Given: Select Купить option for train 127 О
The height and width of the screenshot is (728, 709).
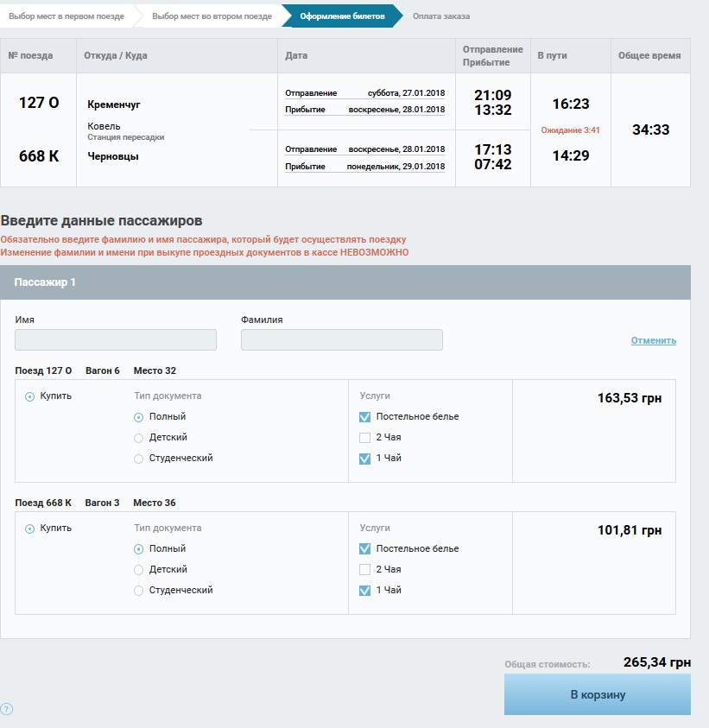Looking at the screenshot, I should [30, 396].
